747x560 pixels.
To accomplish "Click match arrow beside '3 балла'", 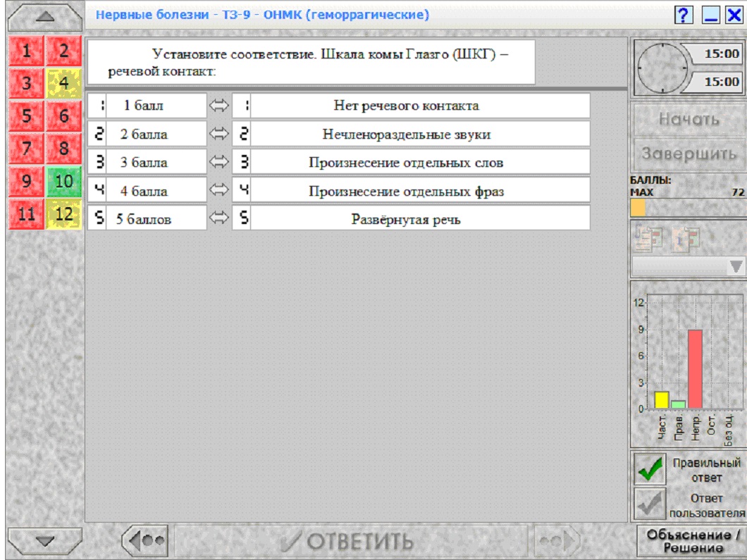I will 219,162.
